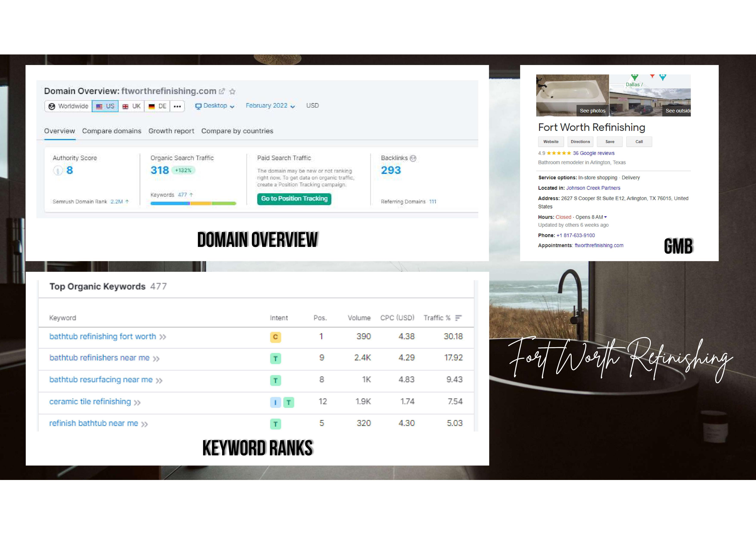Switch to the UK database toggle
Screen dimensions: 756x534
[131, 106]
